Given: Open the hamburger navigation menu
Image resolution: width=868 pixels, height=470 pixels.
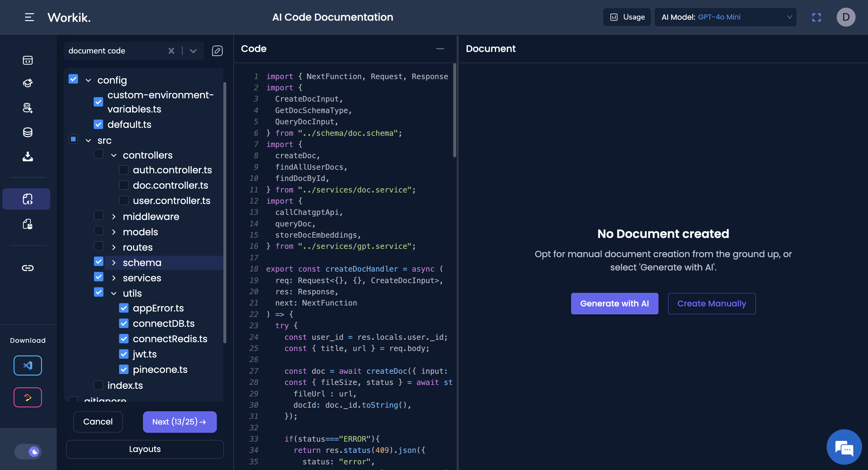Looking at the screenshot, I should (29, 17).
